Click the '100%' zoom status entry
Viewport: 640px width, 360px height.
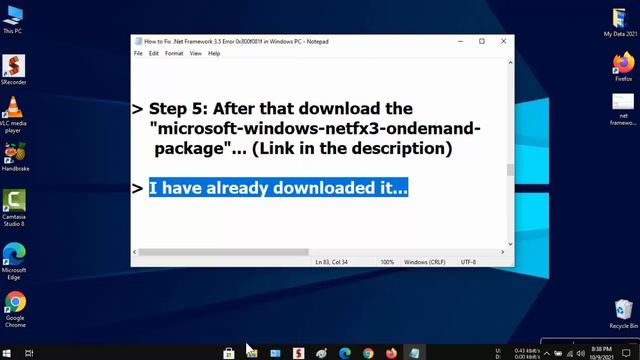tap(387, 262)
